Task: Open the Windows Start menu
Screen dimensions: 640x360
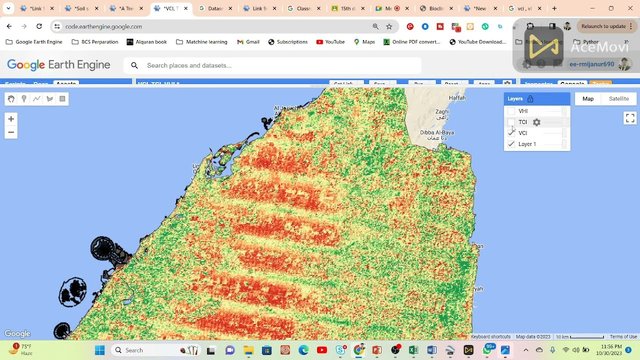Action: point(100,350)
